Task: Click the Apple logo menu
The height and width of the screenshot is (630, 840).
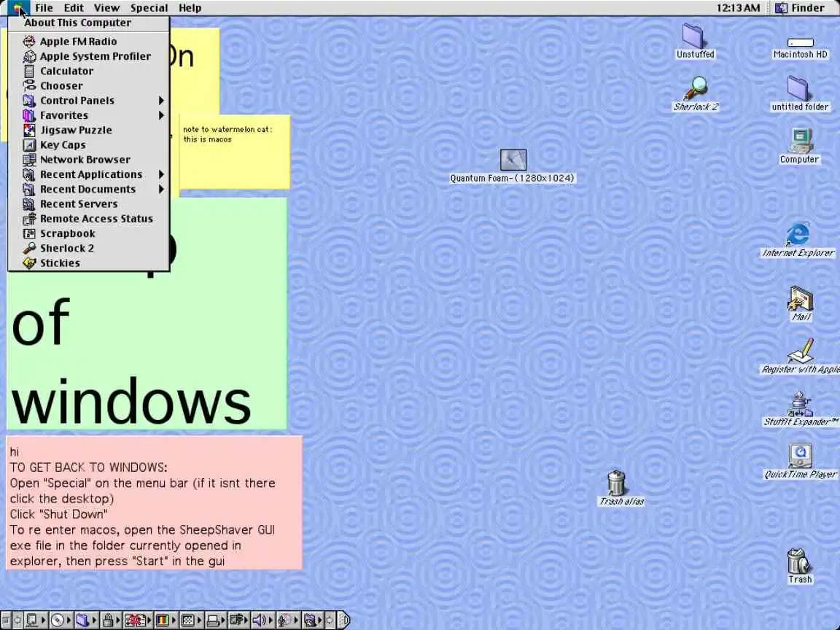Action: click(17, 7)
